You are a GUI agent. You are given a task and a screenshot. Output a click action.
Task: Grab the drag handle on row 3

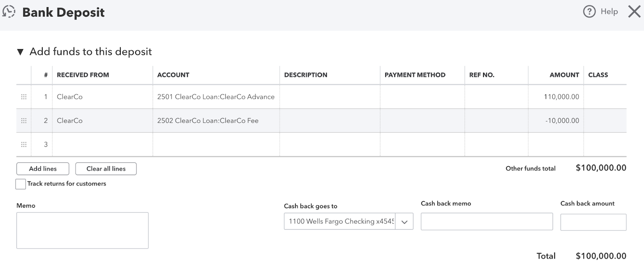tap(24, 144)
